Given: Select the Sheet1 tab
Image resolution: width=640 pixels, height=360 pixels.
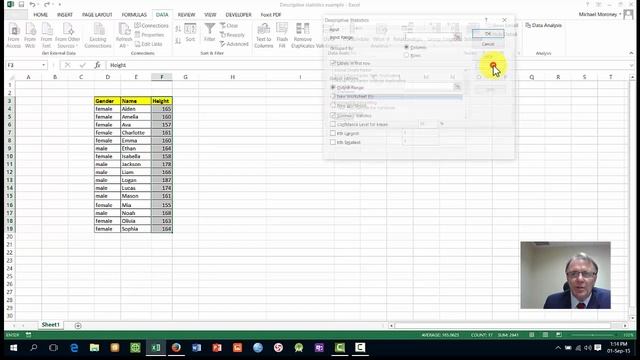Looking at the screenshot, I should pos(51,324).
